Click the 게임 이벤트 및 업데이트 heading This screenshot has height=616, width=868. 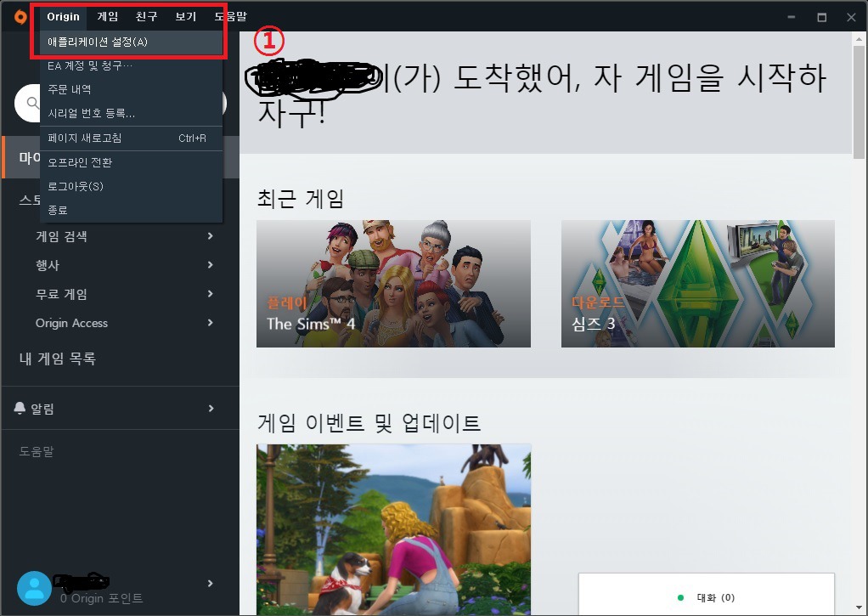(369, 423)
